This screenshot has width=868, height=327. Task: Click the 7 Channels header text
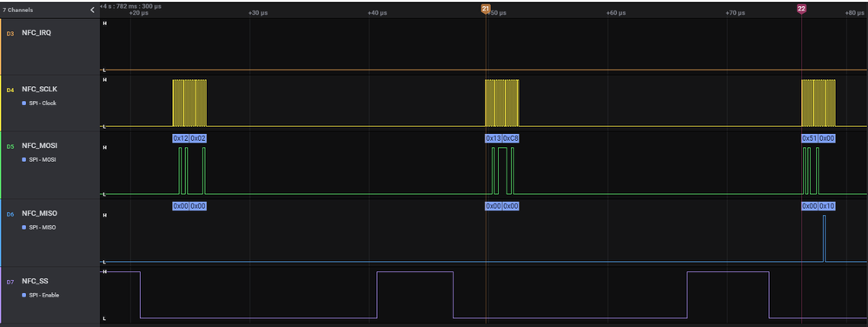point(17,10)
